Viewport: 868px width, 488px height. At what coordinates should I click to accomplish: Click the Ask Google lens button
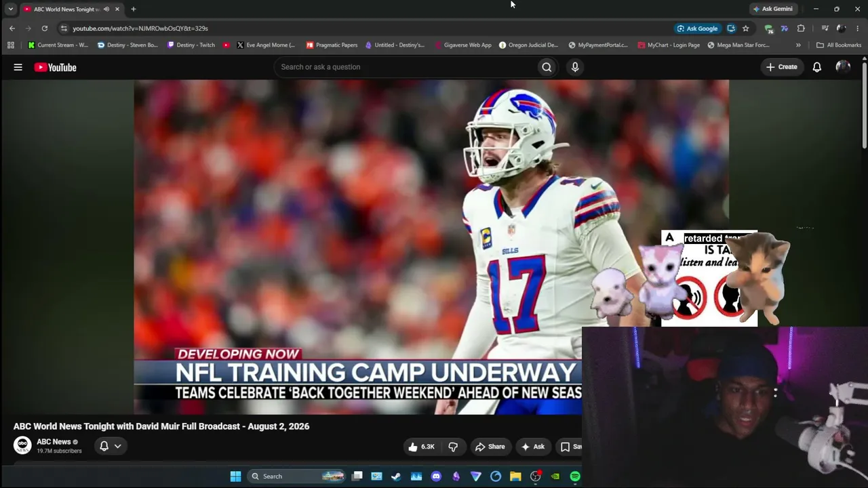click(697, 28)
